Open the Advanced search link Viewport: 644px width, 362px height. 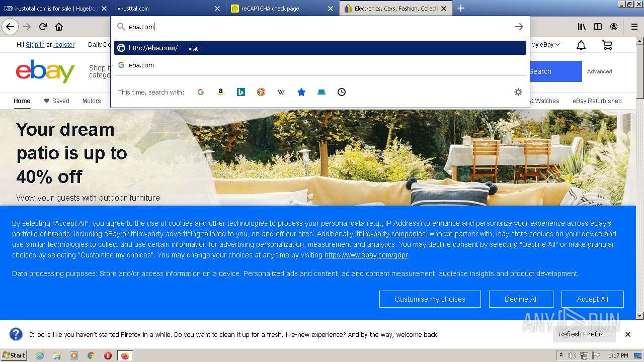click(600, 71)
